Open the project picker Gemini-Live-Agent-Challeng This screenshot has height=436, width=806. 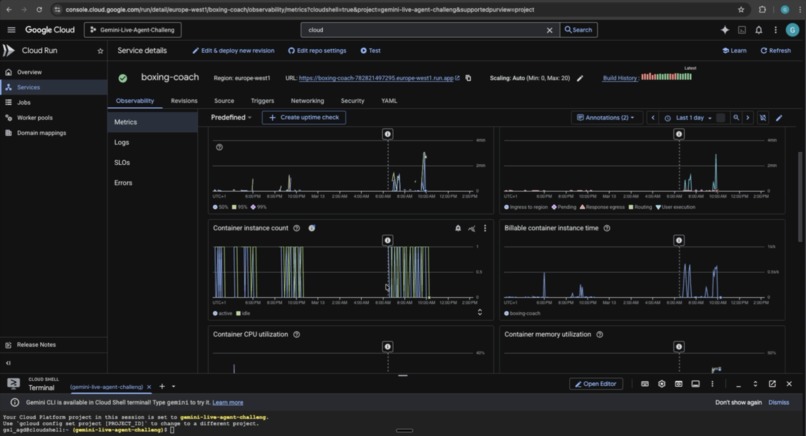(x=133, y=30)
